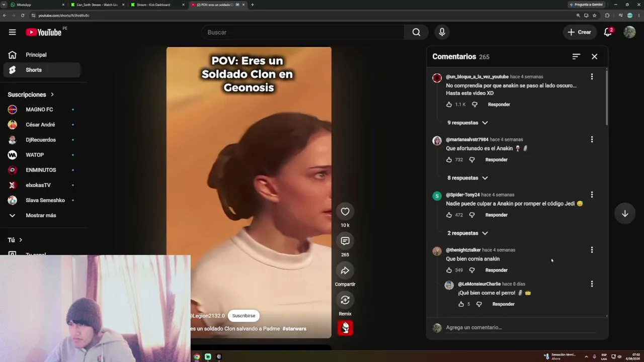Start voice search with the microphone
The height and width of the screenshot is (362, 644).
click(x=442, y=32)
